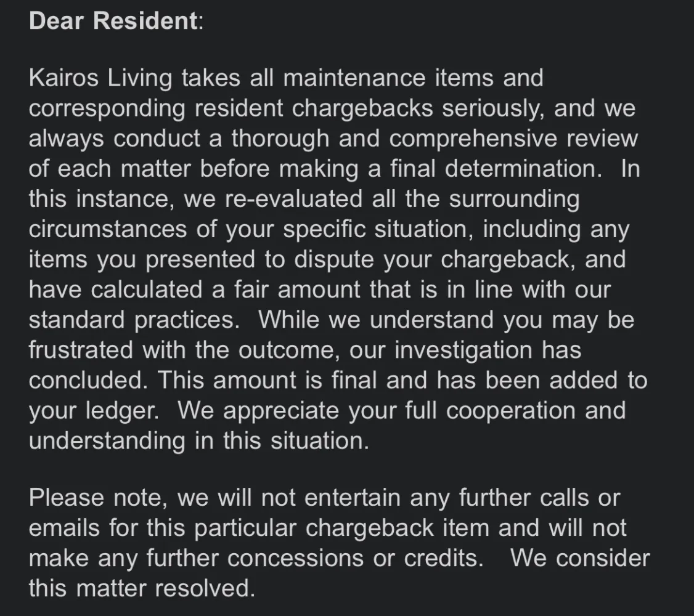The height and width of the screenshot is (616, 694).
Task: Click "Please note" at second paragraph start
Action: click(x=97, y=498)
